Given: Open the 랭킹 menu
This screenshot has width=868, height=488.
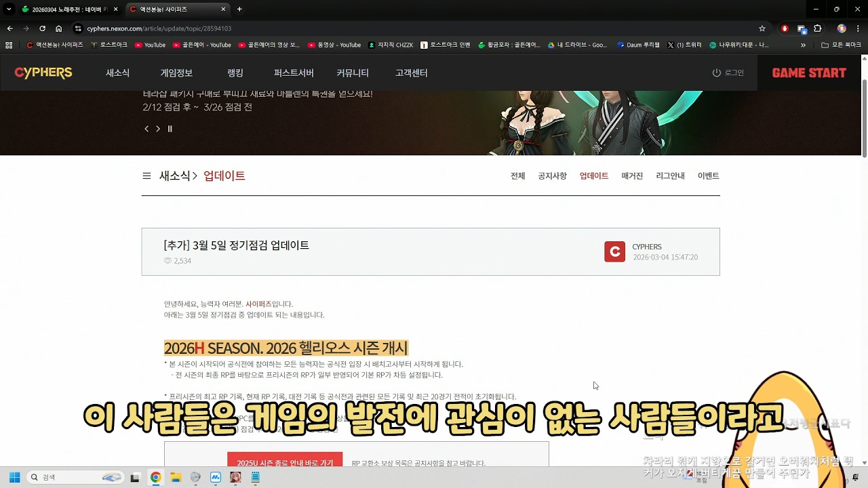Looking at the screenshot, I should click(x=235, y=73).
